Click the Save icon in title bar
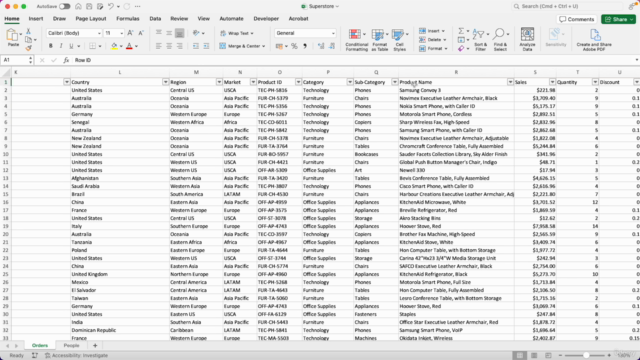This screenshot has width=640, height=360. click(89, 6)
